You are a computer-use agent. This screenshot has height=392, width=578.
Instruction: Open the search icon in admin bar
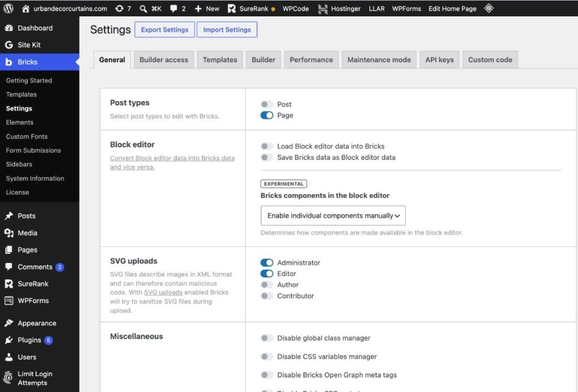[143, 8]
